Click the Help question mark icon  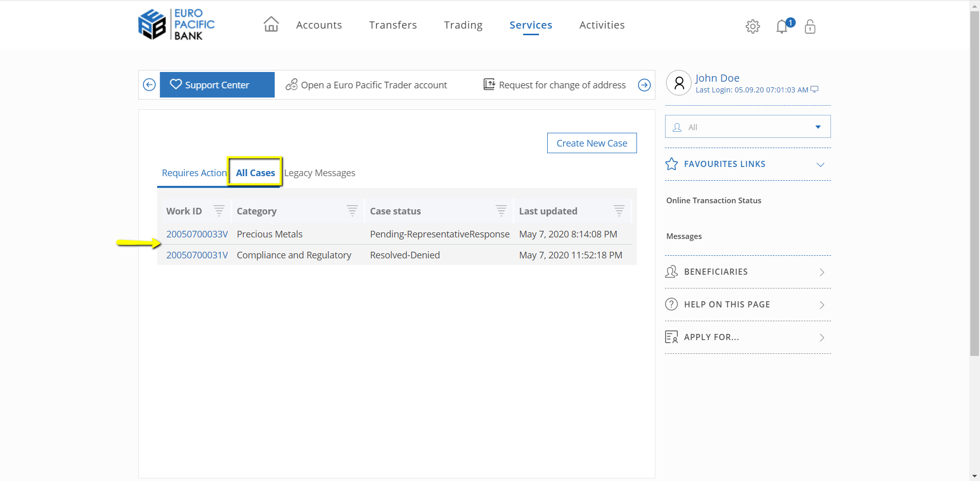[x=672, y=304]
